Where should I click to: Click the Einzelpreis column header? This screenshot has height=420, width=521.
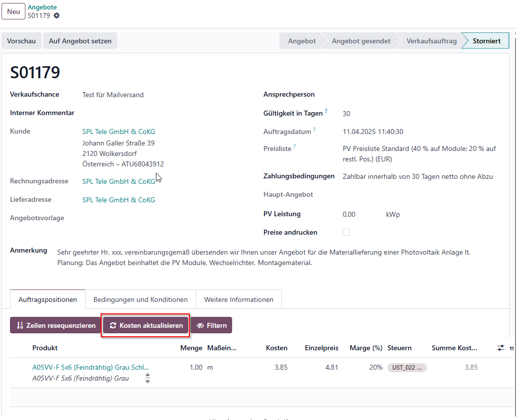pyautogui.click(x=321, y=348)
